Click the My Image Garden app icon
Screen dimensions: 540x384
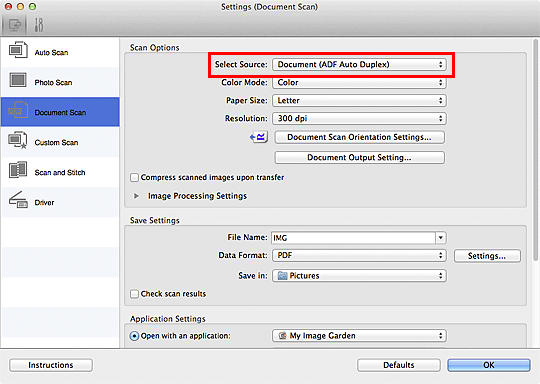[282, 335]
